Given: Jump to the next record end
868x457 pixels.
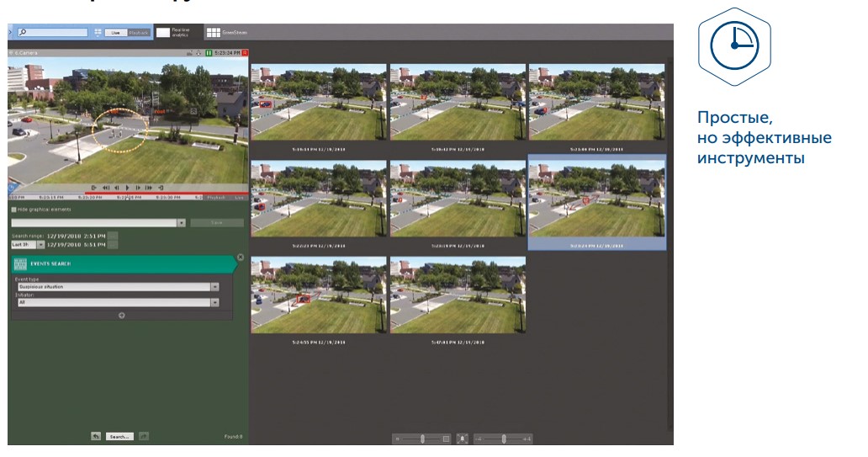Looking at the screenshot, I should pos(161,188).
